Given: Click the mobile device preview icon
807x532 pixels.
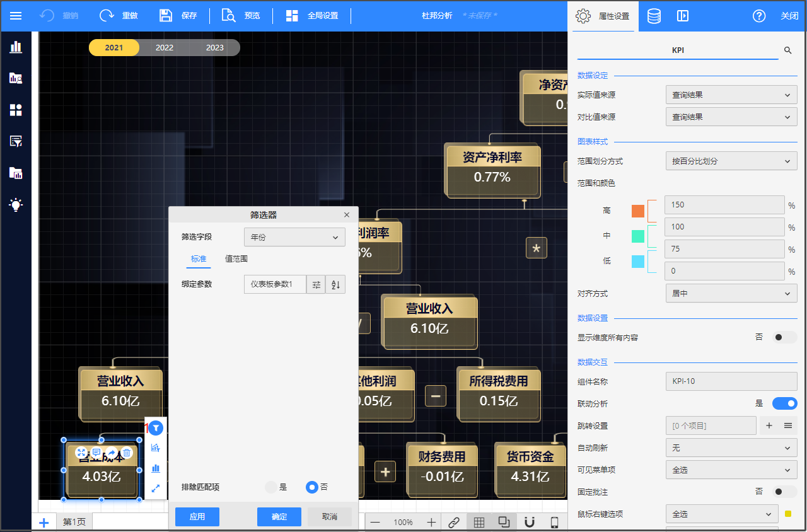Looking at the screenshot, I should [555, 522].
